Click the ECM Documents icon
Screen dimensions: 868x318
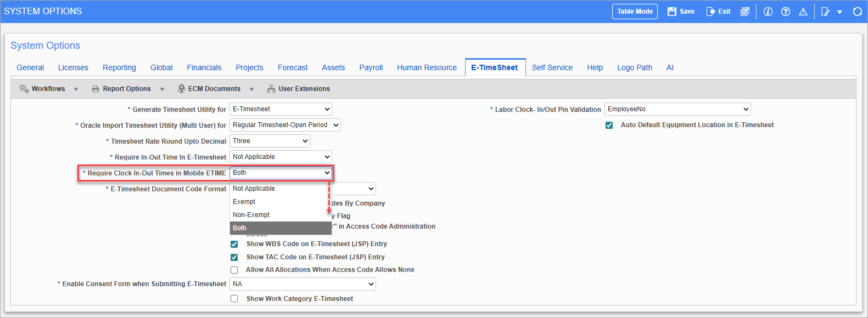coord(181,89)
